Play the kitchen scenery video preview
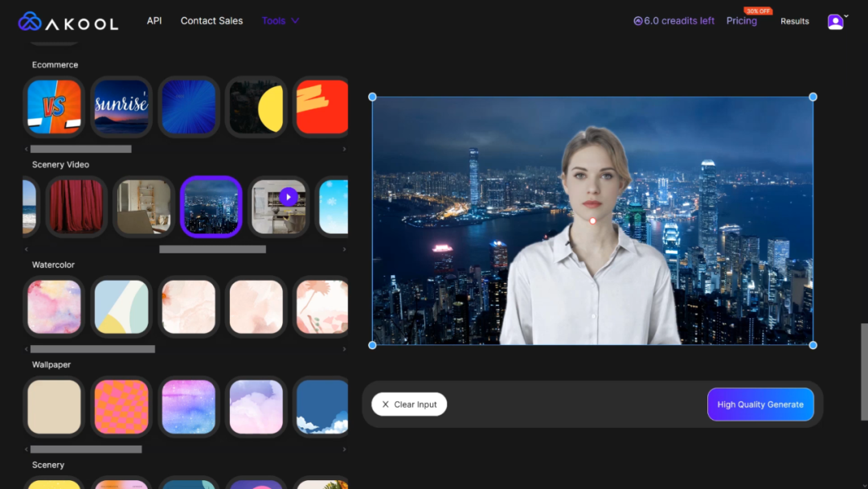This screenshot has width=868, height=489. tap(289, 197)
